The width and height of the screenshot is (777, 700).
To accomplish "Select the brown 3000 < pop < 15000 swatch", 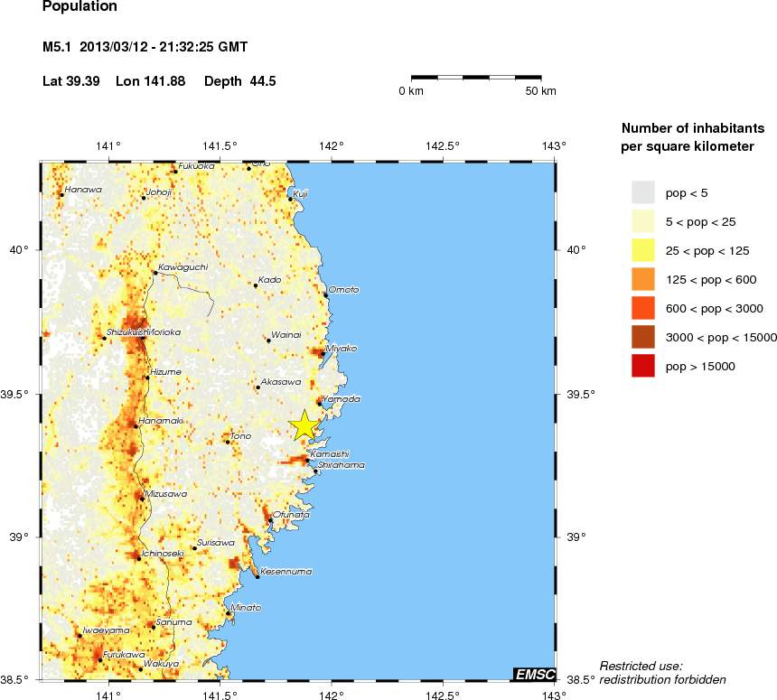I will tap(642, 338).
